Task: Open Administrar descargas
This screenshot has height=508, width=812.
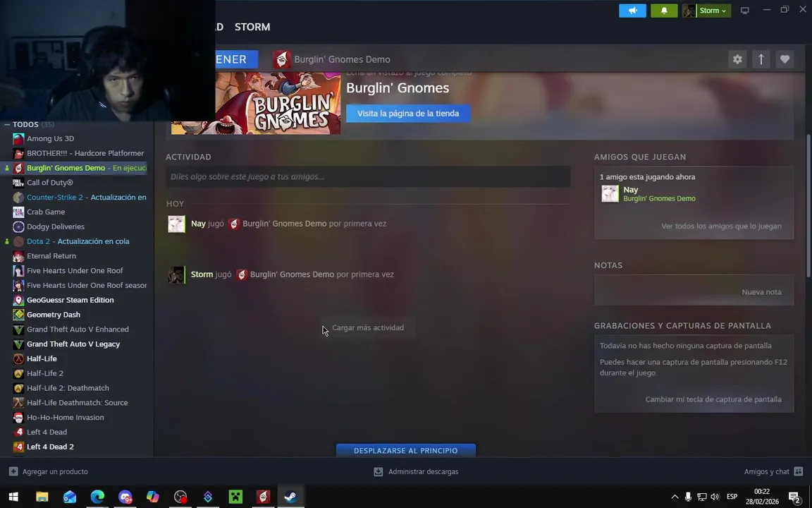Action: coord(416,472)
